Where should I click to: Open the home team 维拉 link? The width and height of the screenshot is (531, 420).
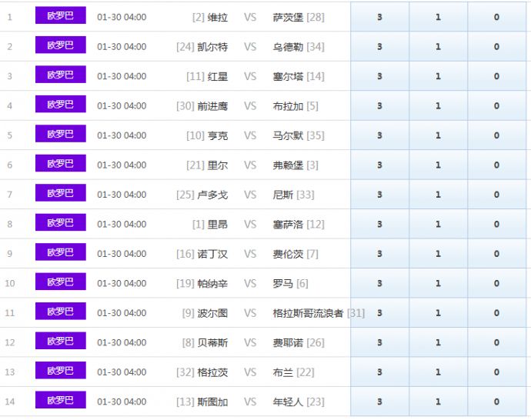[218, 17]
